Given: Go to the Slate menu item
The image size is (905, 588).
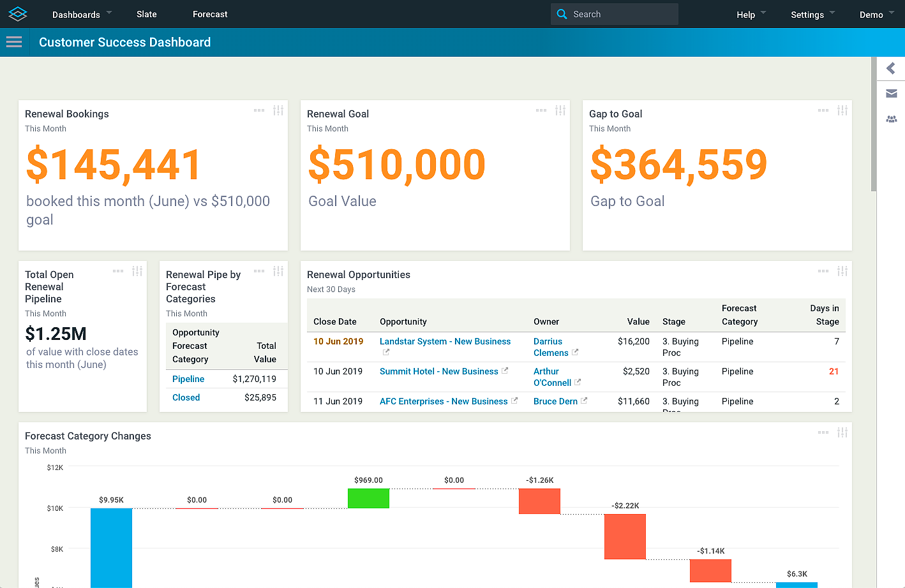Looking at the screenshot, I should point(146,14).
